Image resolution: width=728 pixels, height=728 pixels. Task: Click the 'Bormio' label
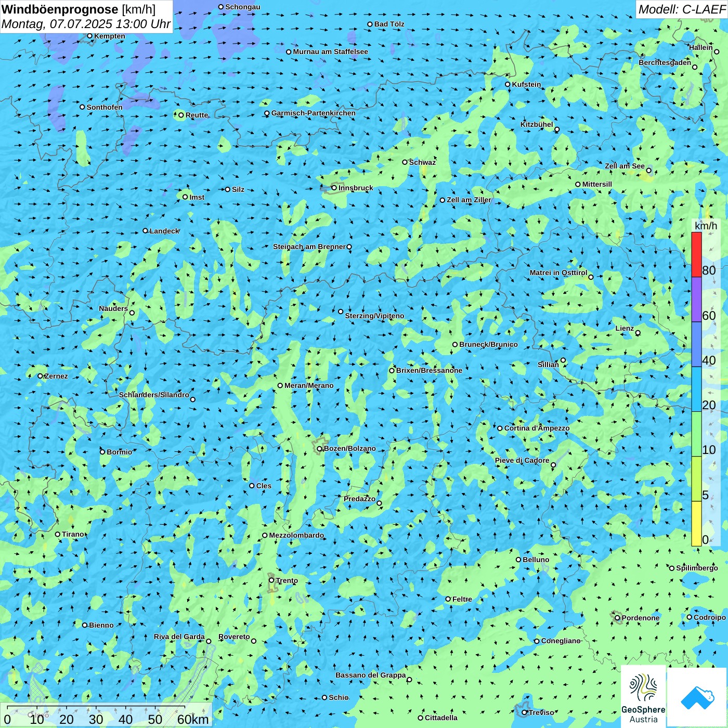click(x=119, y=452)
